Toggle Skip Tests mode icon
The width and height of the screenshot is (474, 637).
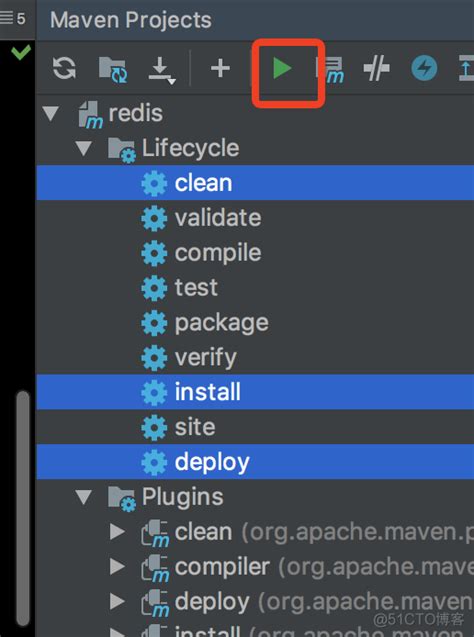(x=377, y=68)
